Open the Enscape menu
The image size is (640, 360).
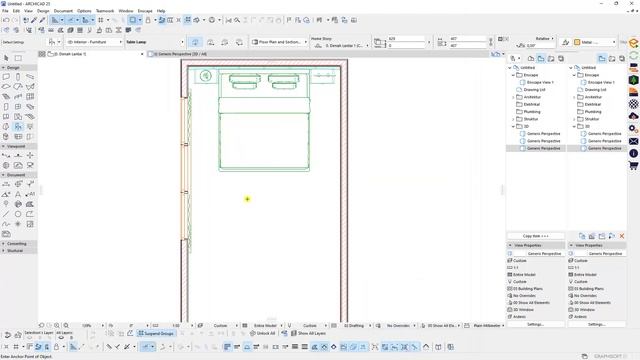click(x=145, y=11)
